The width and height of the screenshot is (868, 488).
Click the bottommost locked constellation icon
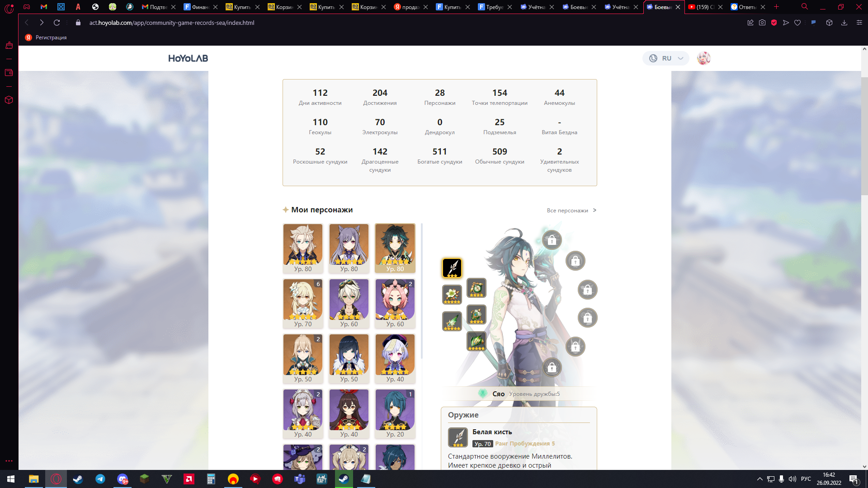[x=552, y=368]
